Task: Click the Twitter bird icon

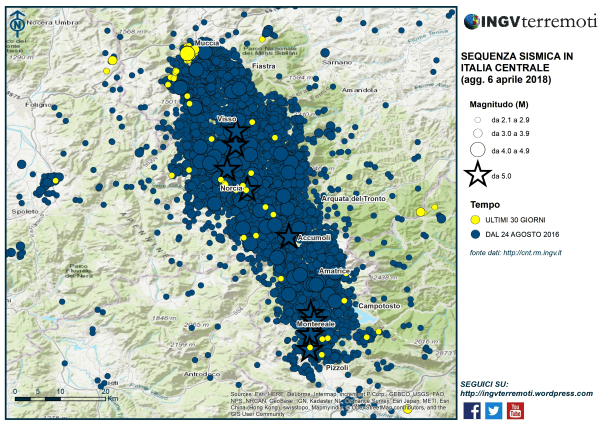Action: click(x=493, y=410)
